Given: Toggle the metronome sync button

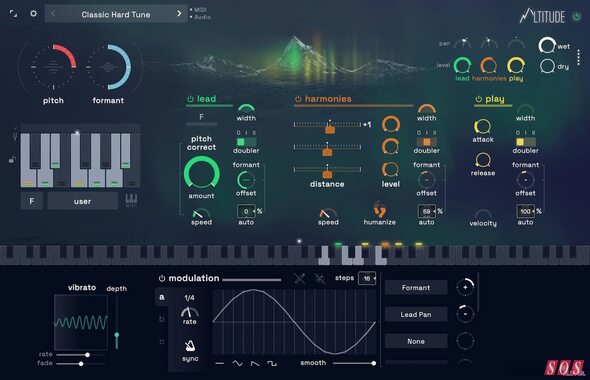Looking at the screenshot, I should coord(190,345).
